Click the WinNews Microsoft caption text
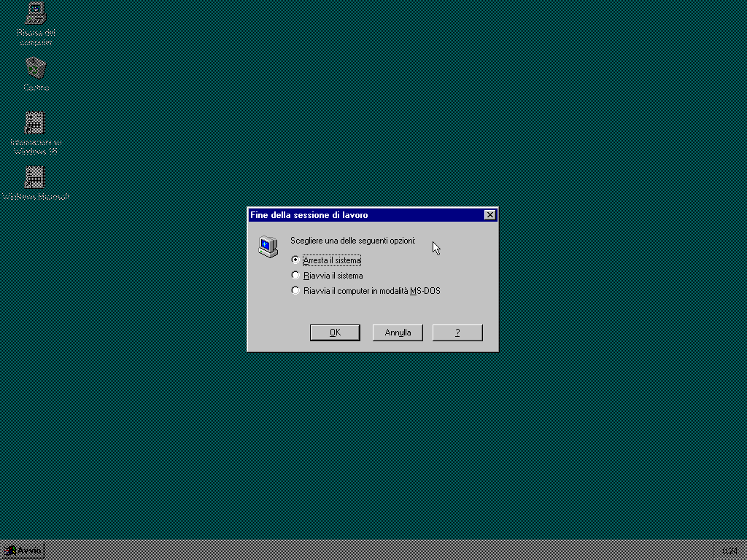This screenshot has height=560, width=747. (36, 197)
